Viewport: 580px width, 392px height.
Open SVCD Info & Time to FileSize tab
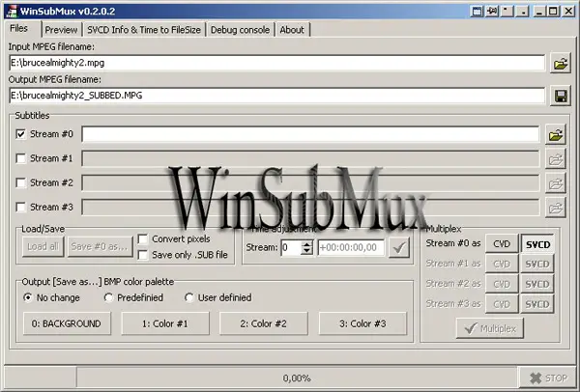tap(144, 30)
